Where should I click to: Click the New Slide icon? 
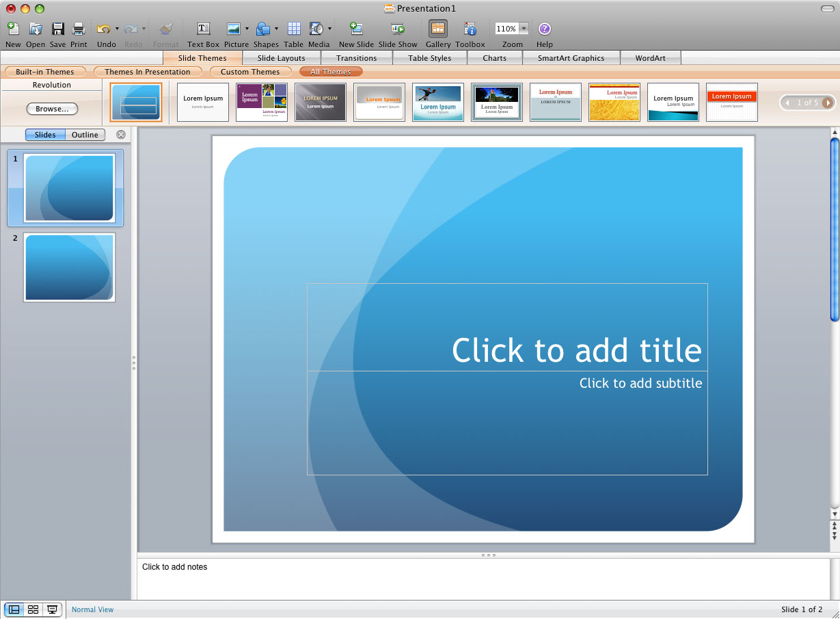pyautogui.click(x=355, y=29)
